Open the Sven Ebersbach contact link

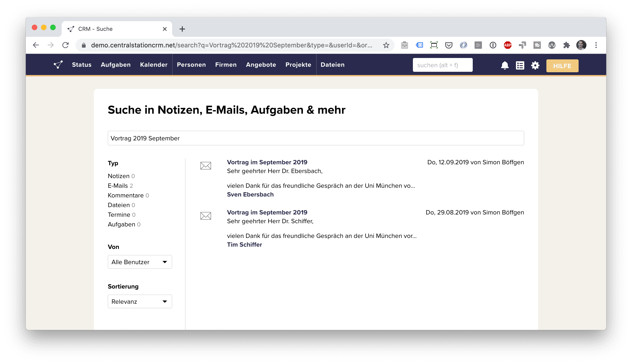click(x=250, y=194)
